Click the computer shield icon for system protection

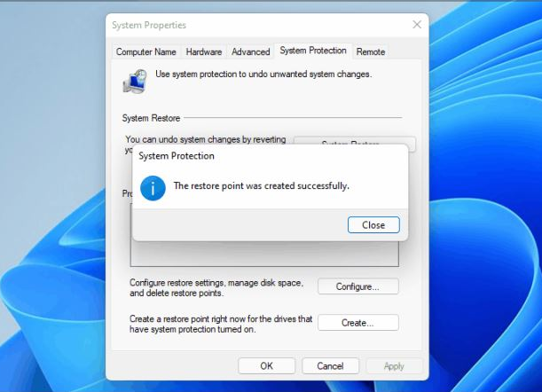[135, 82]
